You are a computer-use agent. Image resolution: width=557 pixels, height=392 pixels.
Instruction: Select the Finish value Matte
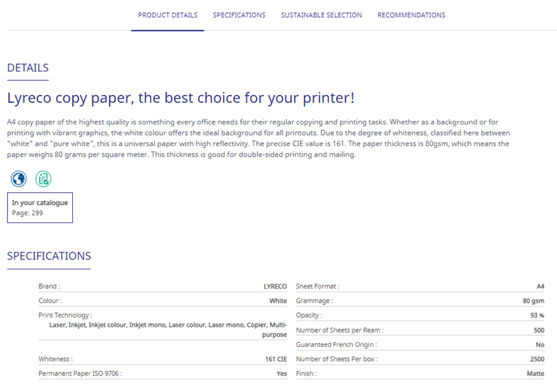tap(535, 374)
